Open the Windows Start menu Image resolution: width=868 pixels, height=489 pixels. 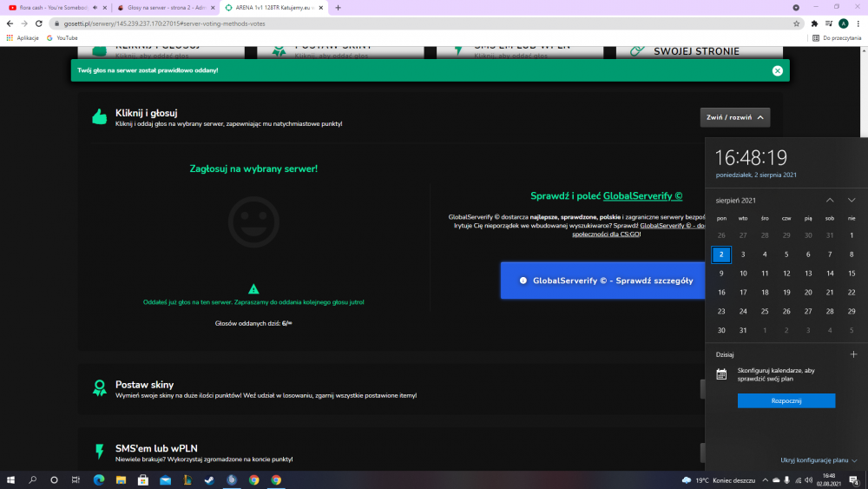click(10, 480)
